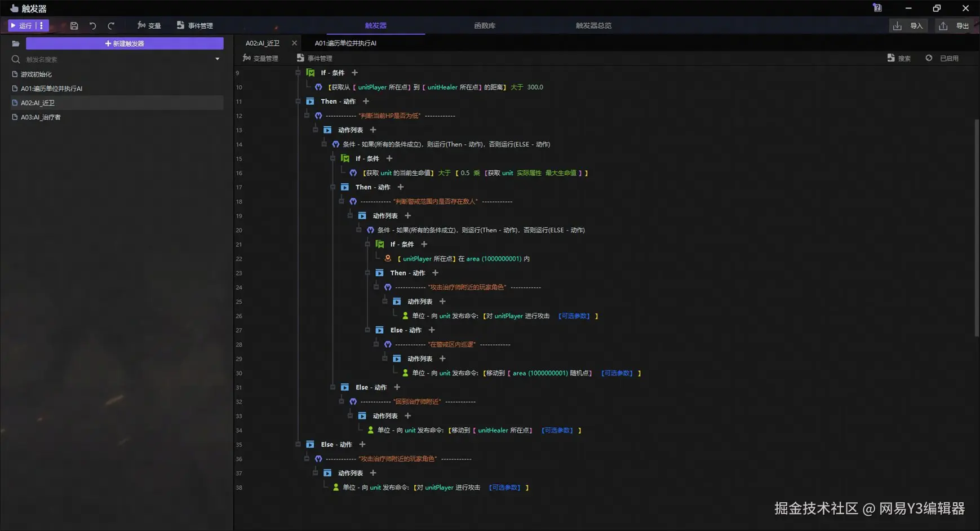Click the 导入 import button
Viewport: 980px width, 531px height.
[x=908, y=26]
